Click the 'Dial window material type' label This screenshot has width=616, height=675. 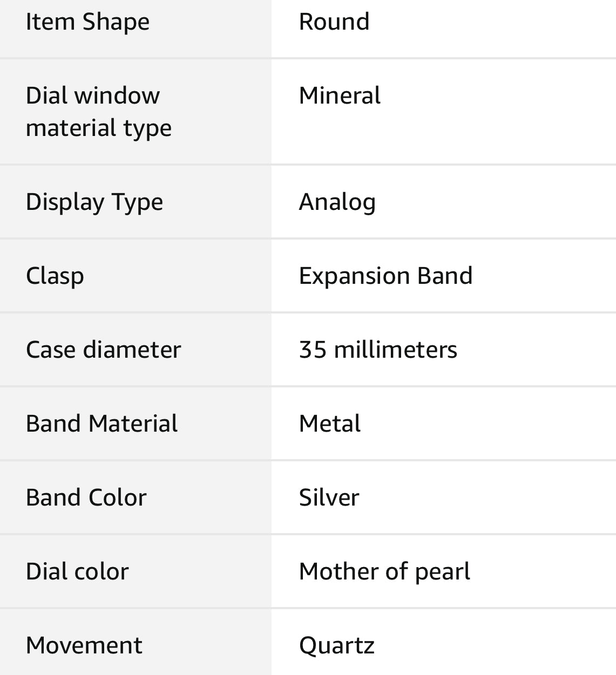click(98, 112)
